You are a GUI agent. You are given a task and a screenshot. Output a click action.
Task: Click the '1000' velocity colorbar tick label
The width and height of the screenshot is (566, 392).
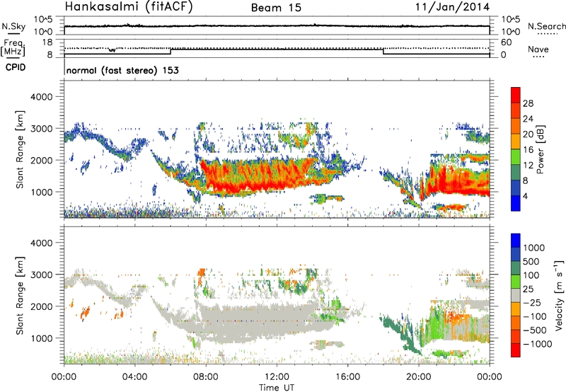(x=534, y=248)
